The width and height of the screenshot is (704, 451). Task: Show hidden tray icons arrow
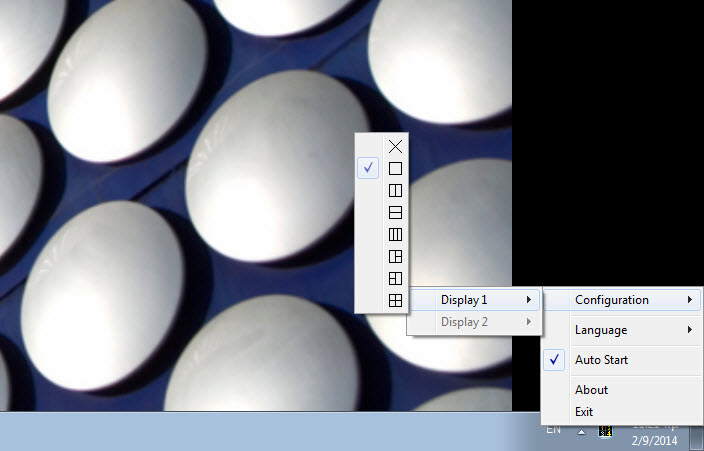pyautogui.click(x=581, y=432)
